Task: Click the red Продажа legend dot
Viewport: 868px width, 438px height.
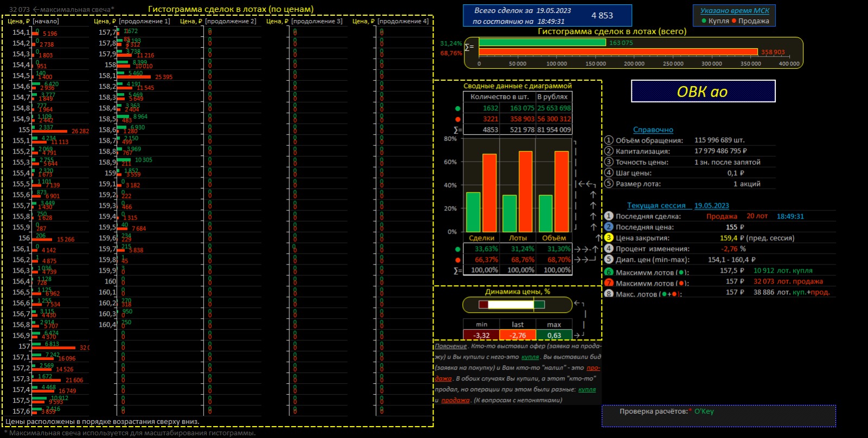Action: [734, 21]
